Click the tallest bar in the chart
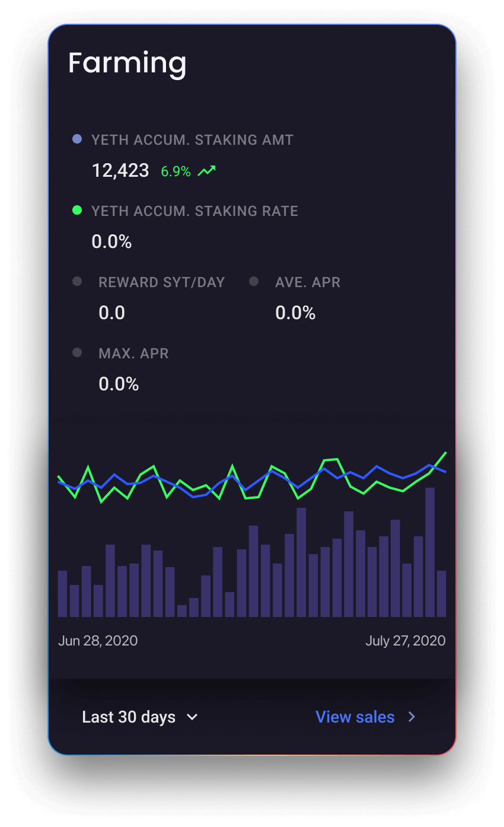The image size is (504, 827). click(x=430, y=552)
